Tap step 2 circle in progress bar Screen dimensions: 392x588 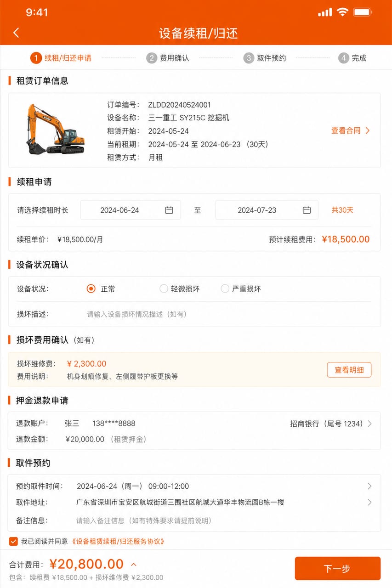152,58
